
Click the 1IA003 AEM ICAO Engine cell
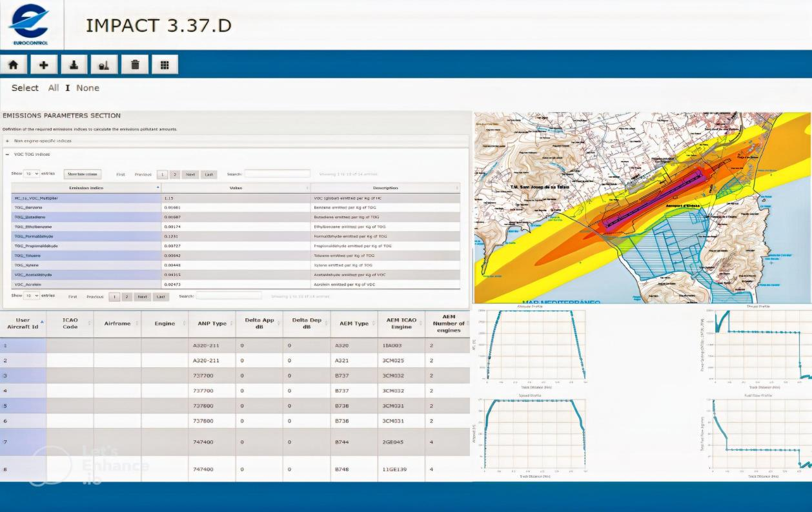tap(401, 345)
